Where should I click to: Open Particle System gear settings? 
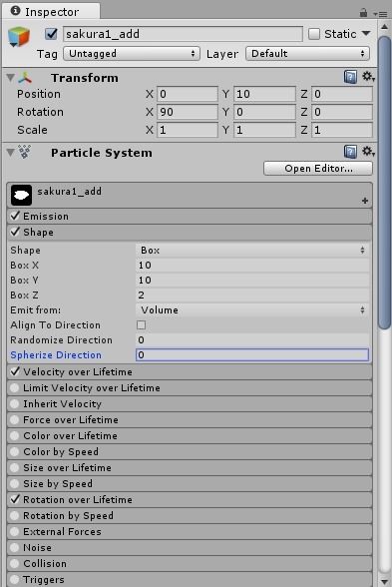pos(368,152)
